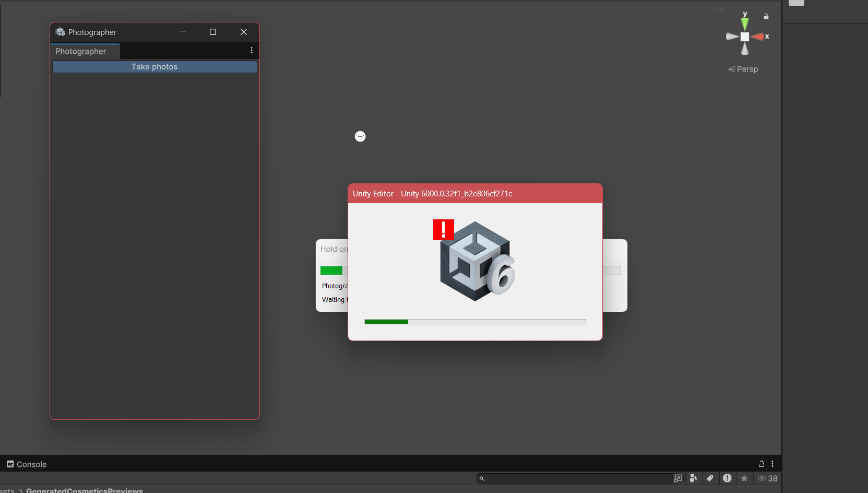This screenshot has height=493, width=868.
Task: Select the Photographer tab
Action: pos(85,51)
